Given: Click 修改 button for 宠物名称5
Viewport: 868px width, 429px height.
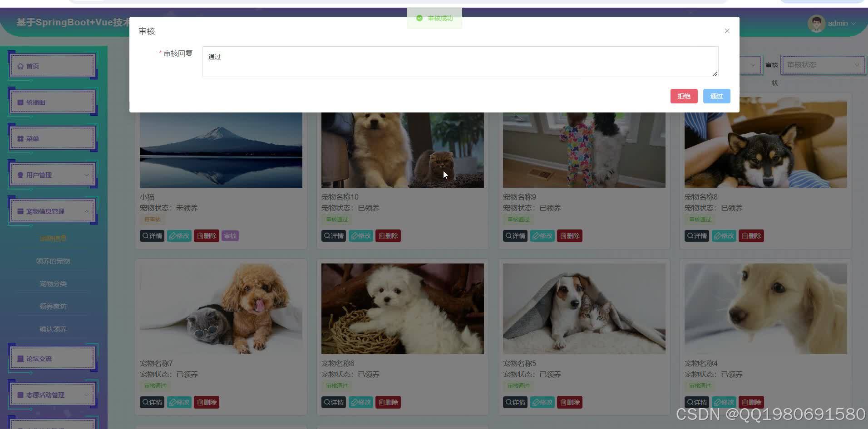Looking at the screenshot, I should pos(542,402).
